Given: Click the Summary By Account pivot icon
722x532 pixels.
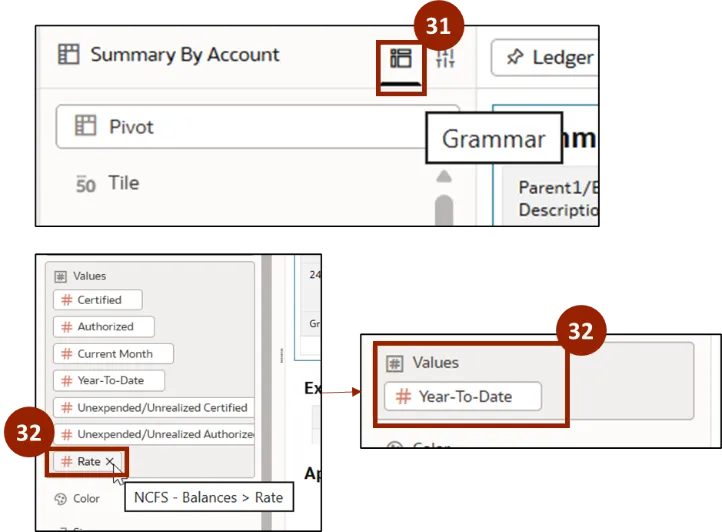Looking at the screenshot, I should (69, 54).
